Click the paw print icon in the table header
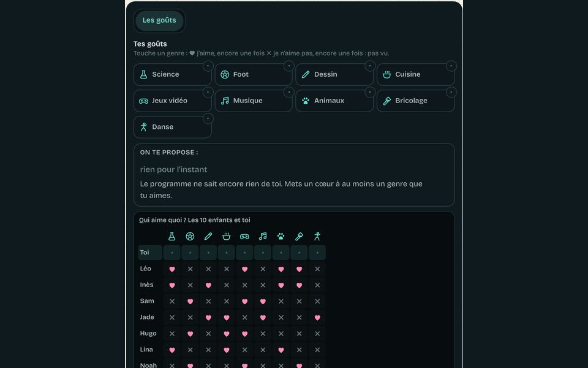 (281, 236)
